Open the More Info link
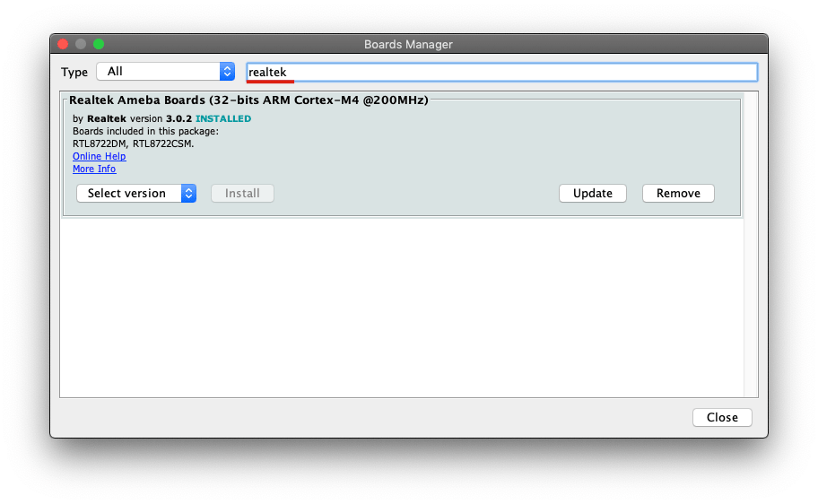The image size is (818, 504). [94, 169]
